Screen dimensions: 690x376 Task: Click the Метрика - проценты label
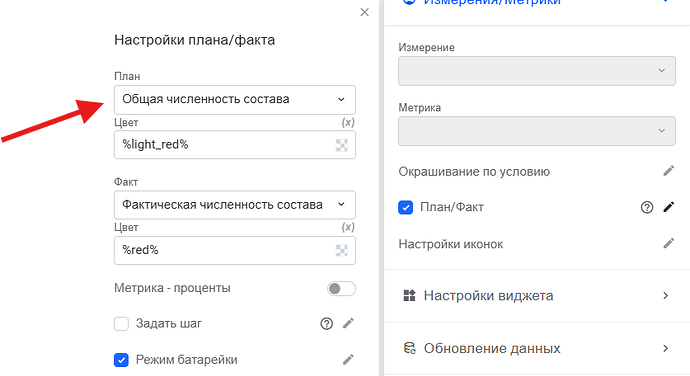pyautogui.click(x=172, y=288)
